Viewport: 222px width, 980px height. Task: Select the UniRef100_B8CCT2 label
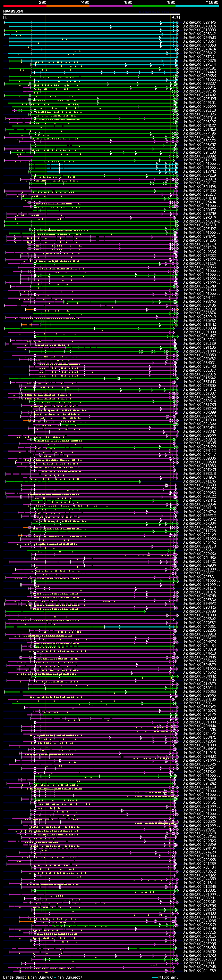pyautogui.click(x=199, y=141)
